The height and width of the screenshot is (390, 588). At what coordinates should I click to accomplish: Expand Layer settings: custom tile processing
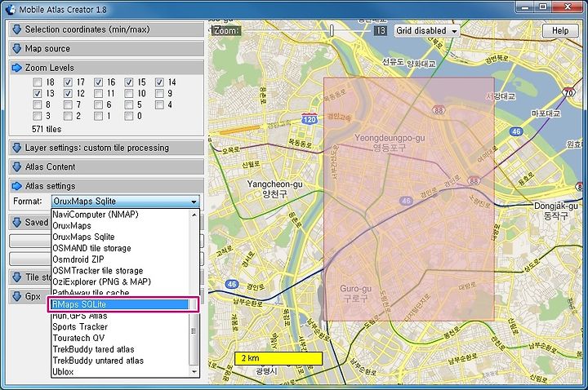(x=106, y=148)
